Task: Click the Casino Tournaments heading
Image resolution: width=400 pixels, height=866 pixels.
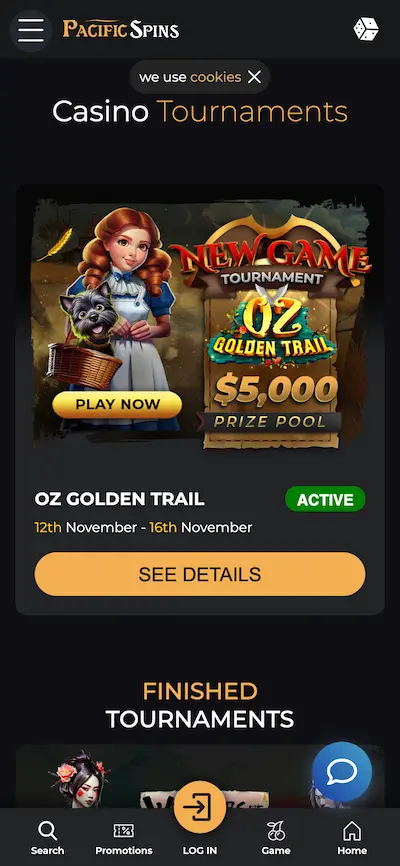Action: coord(200,112)
